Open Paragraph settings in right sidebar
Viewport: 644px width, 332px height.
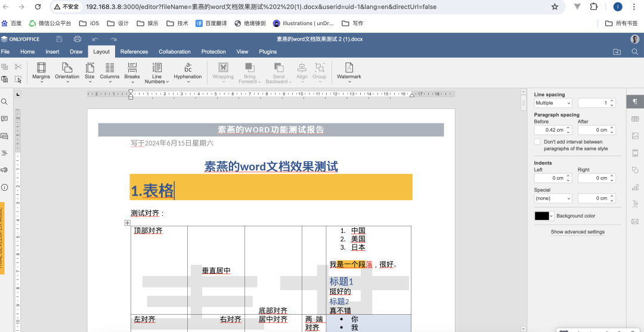pyautogui.click(x=635, y=101)
